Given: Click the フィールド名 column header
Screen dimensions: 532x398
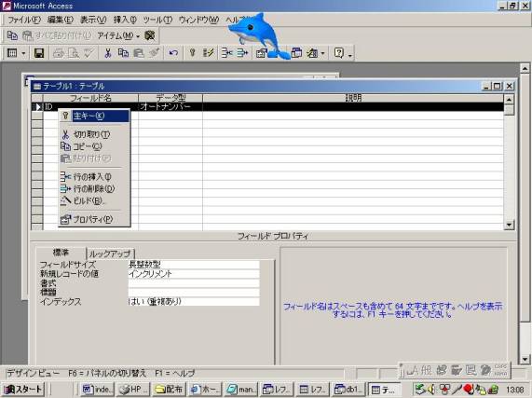Looking at the screenshot, I should tap(90, 98).
